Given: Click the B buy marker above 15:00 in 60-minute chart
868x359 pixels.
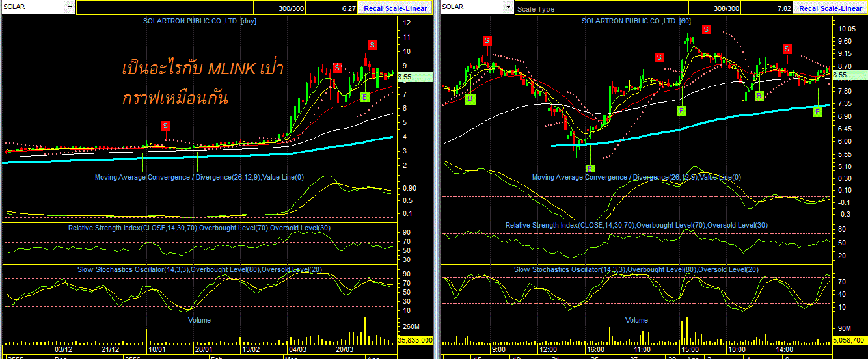Looking at the screenshot, I should (681, 111).
